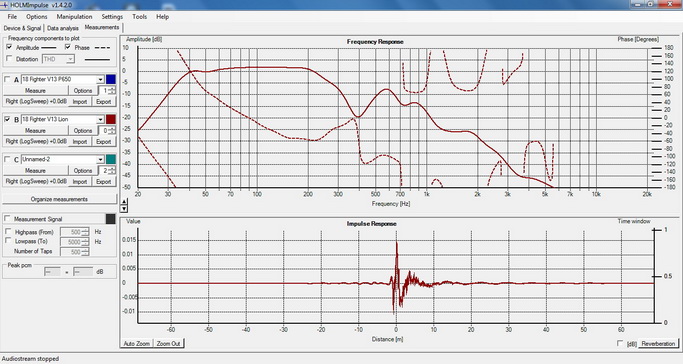This screenshot has width=683, height=364.
Task: Toggle the Phase checkbox
Action: 68,47
